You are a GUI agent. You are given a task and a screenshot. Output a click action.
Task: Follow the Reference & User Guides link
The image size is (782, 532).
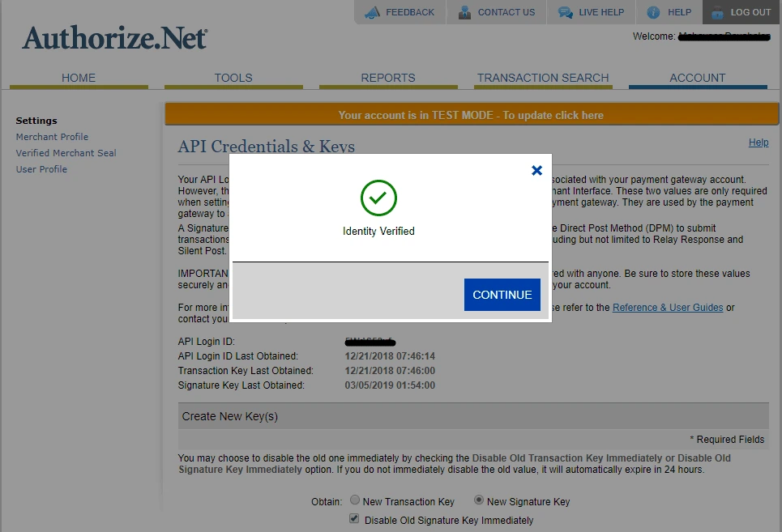668,308
